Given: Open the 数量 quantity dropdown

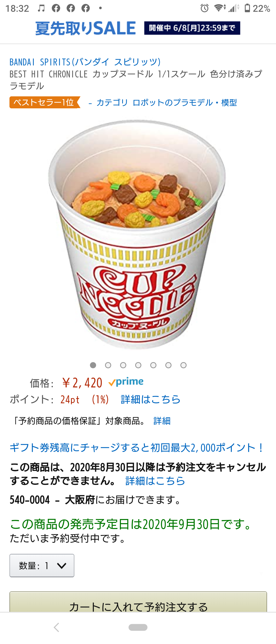Looking at the screenshot, I should (x=42, y=565).
